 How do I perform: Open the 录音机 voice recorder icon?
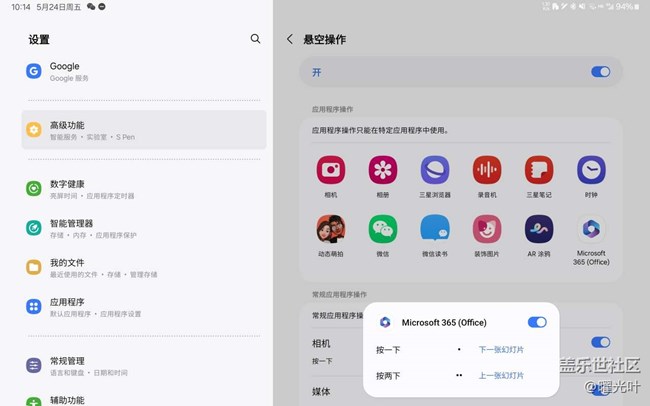click(487, 169)
